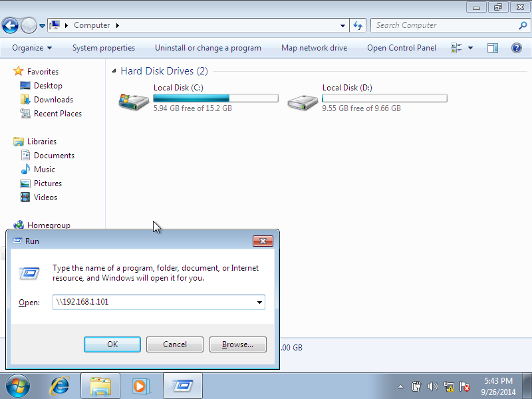Launch Internet Explorer from taskbar
Screen dimensions: 532x399
(59, 386)
